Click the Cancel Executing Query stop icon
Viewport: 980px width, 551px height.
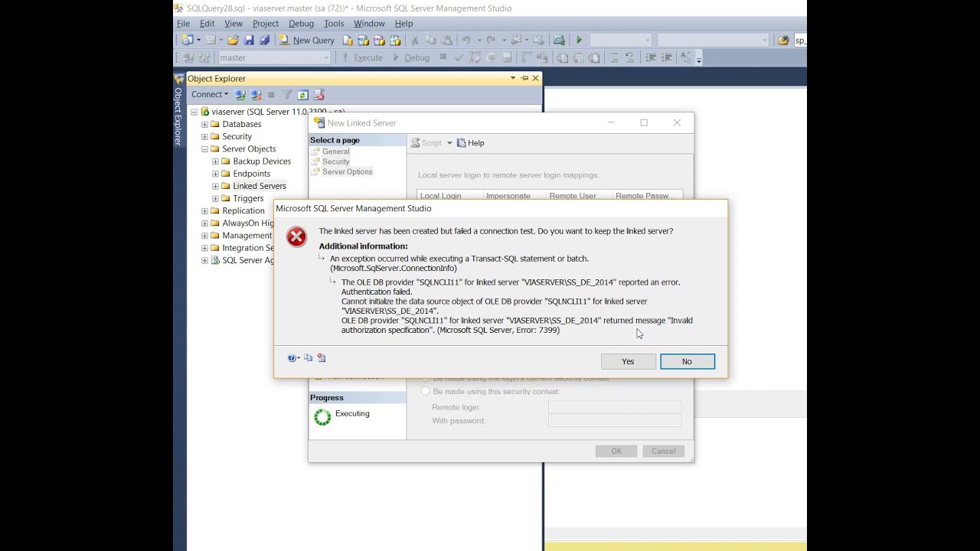click(443, 57)
